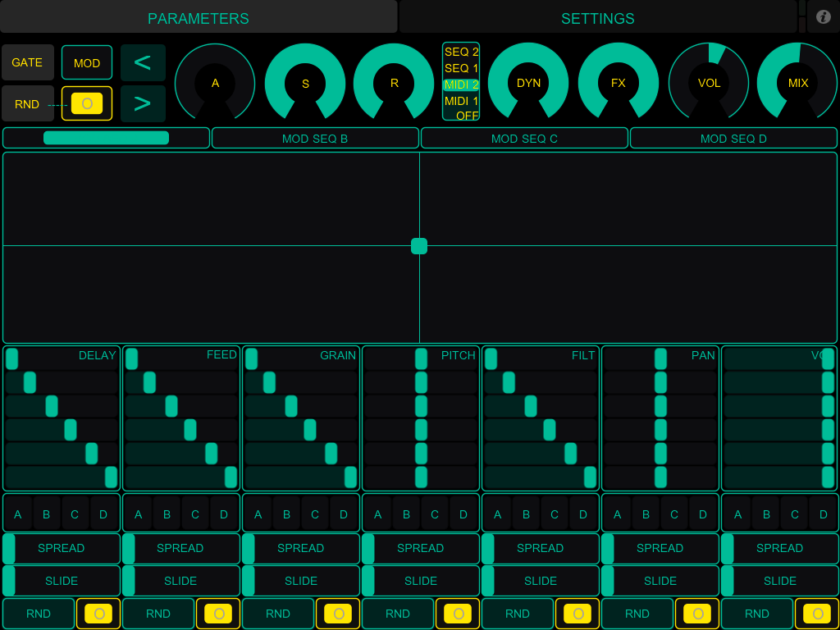The image size is (840, 630).
Task: Click the bottom step handle in the VOL column
Action: pos(829,477)
